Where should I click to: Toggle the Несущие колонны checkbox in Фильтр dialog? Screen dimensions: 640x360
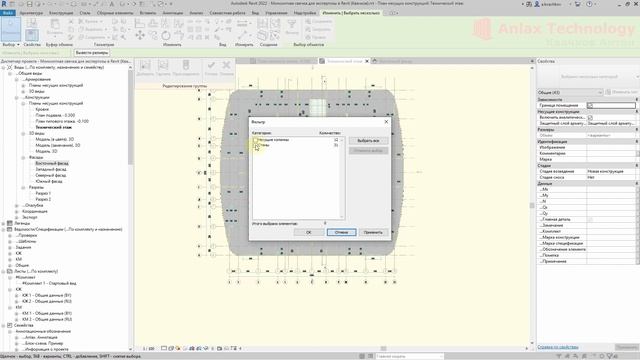pos(255,140)
